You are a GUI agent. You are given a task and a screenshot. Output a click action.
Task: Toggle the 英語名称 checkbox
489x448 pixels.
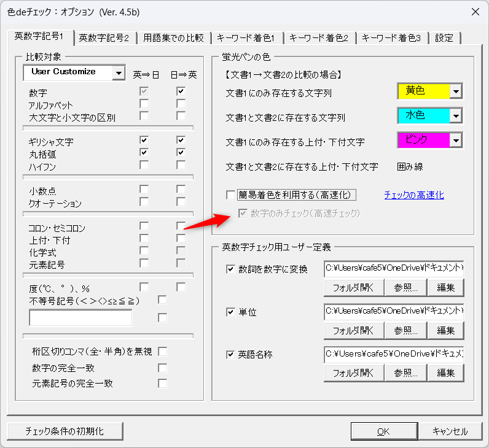point(231,354)
